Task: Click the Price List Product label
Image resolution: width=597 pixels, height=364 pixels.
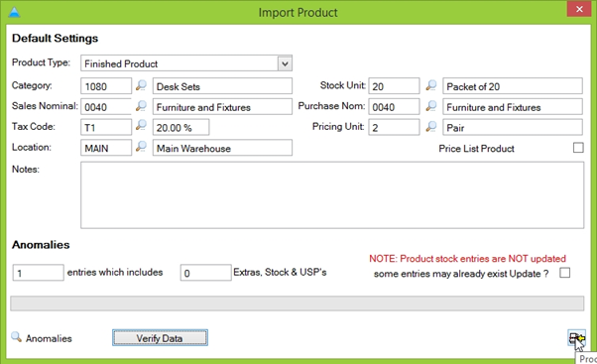Action: pos(476,149)
